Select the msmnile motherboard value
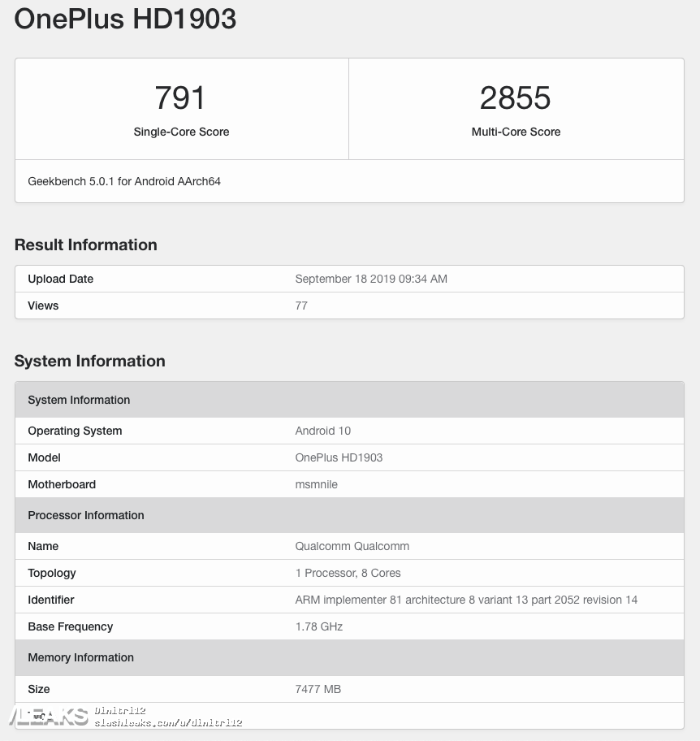 317,484
